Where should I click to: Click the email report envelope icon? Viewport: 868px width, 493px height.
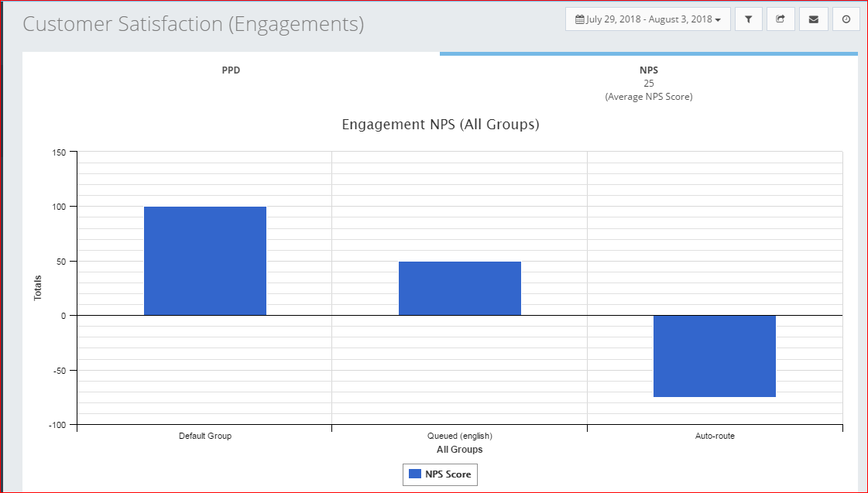[813, 19]
